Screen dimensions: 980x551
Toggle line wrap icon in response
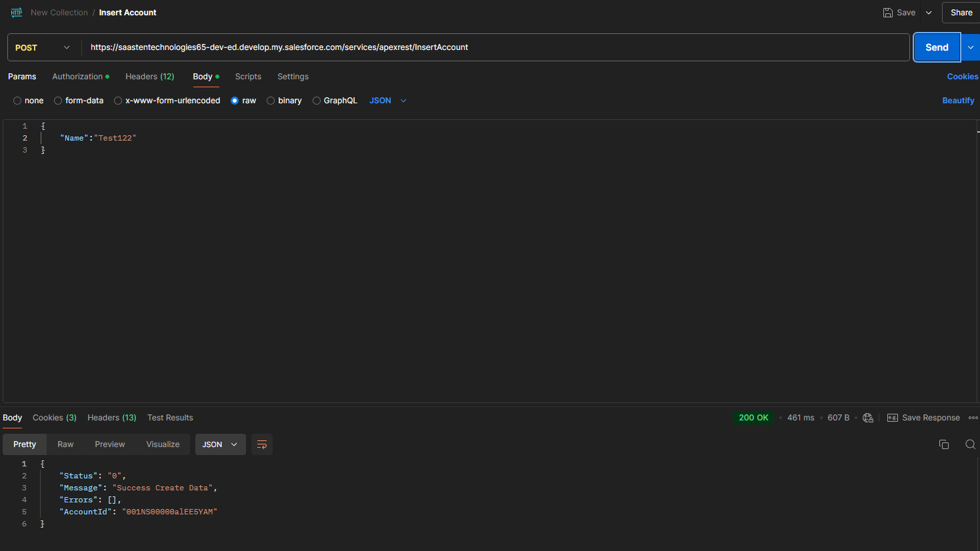point(262,444)
